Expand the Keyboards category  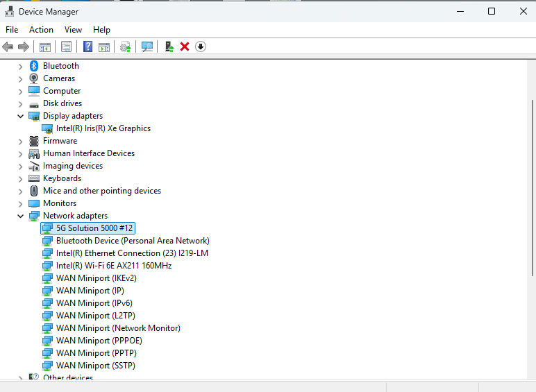(x=20, y=178)
